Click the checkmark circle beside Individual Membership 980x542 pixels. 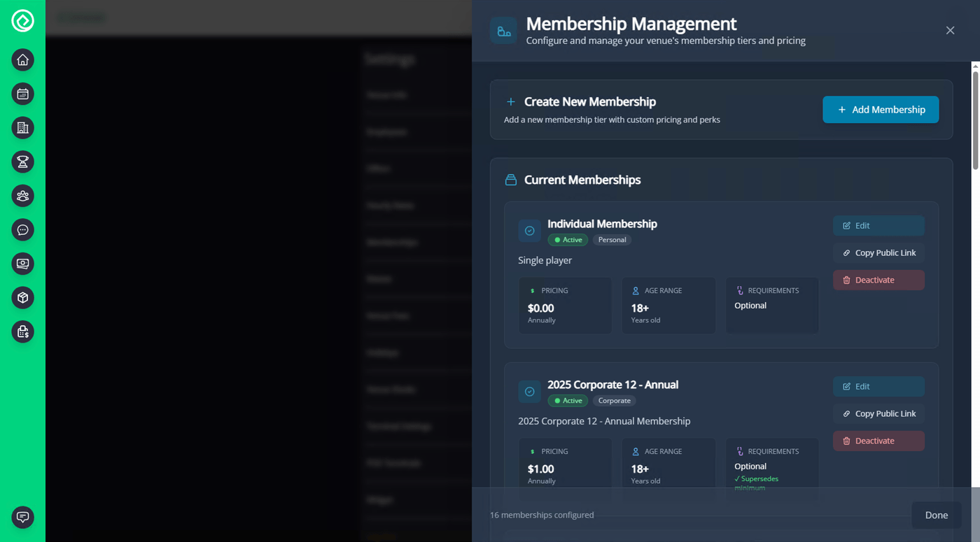coord(529,230)
